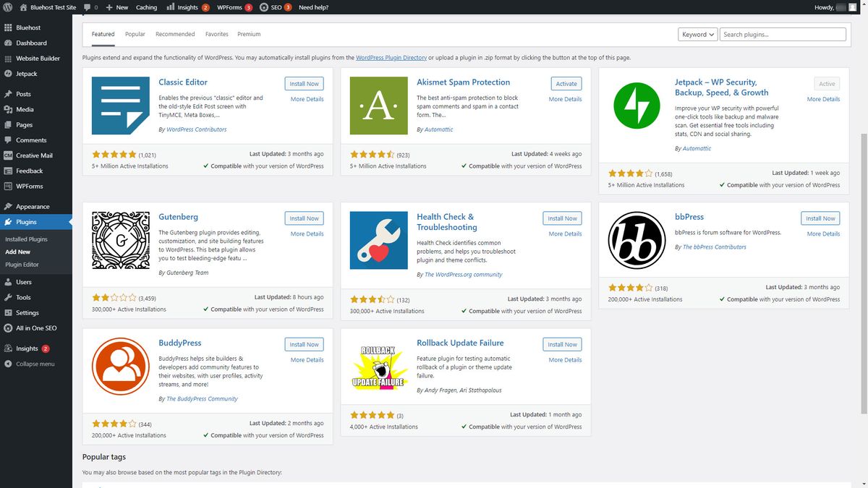Switch to the Favorites tab
The width and height of the screenshot is (868, 488).
coord(217,34)
